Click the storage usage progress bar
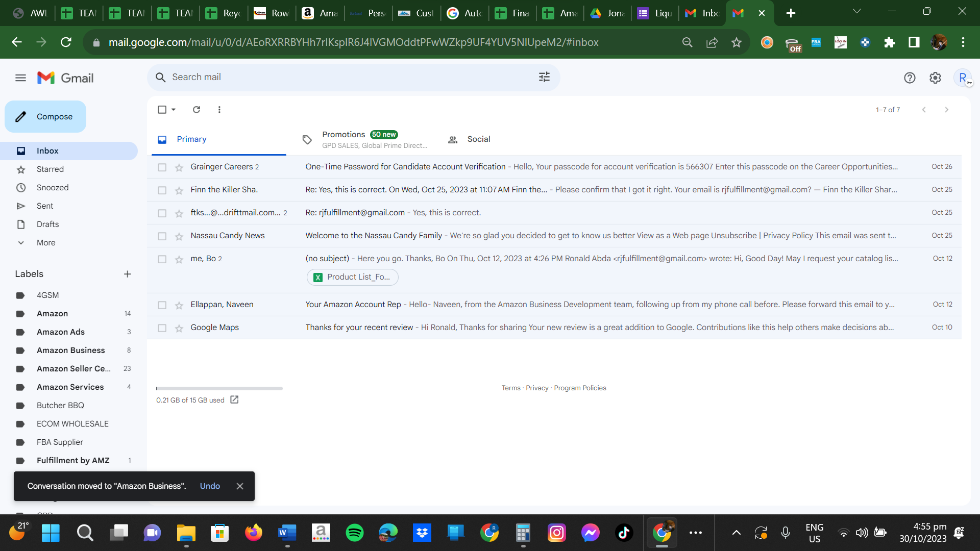This screenshot has height=551, width=980. tap(219, 389)
